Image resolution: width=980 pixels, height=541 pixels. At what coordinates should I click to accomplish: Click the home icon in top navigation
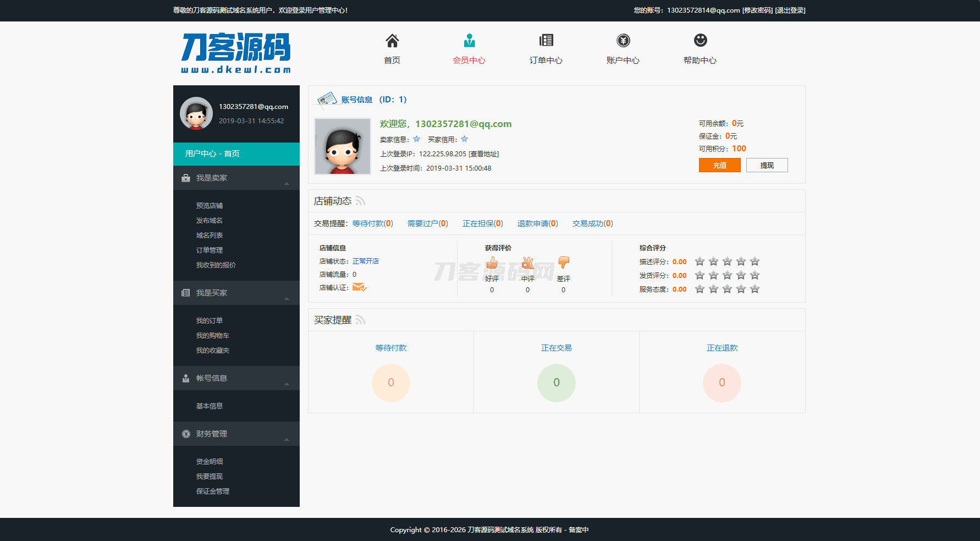[x=392, y=41]
